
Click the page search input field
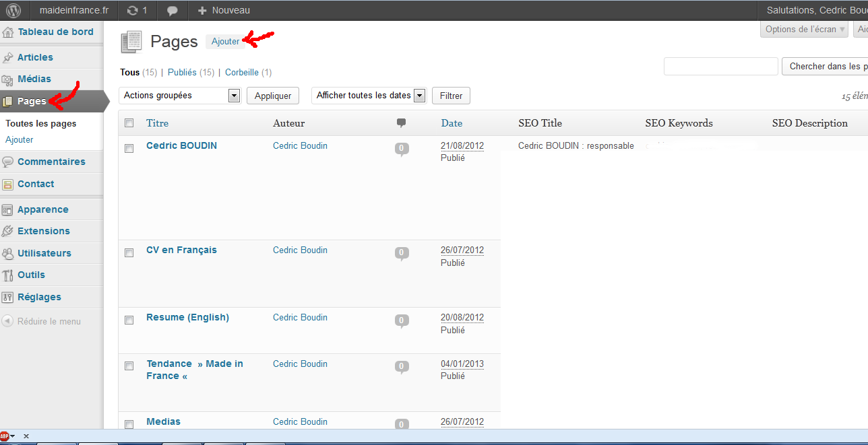721,66
